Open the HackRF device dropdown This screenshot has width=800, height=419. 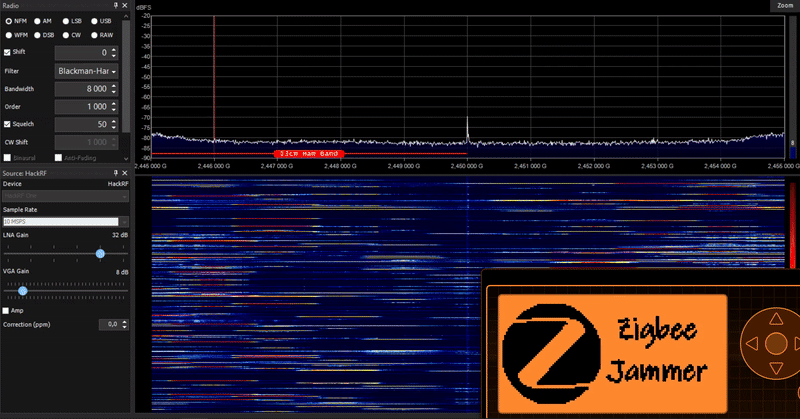(x=65, y=196)
